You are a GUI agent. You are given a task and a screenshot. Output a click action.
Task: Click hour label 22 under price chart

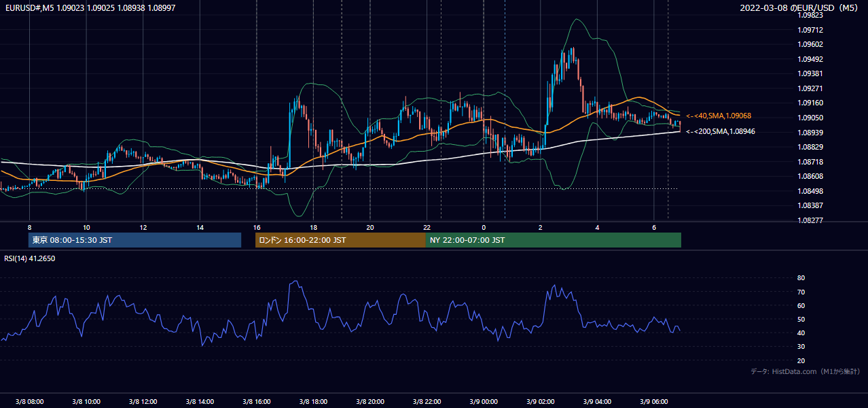click(427, 227)
